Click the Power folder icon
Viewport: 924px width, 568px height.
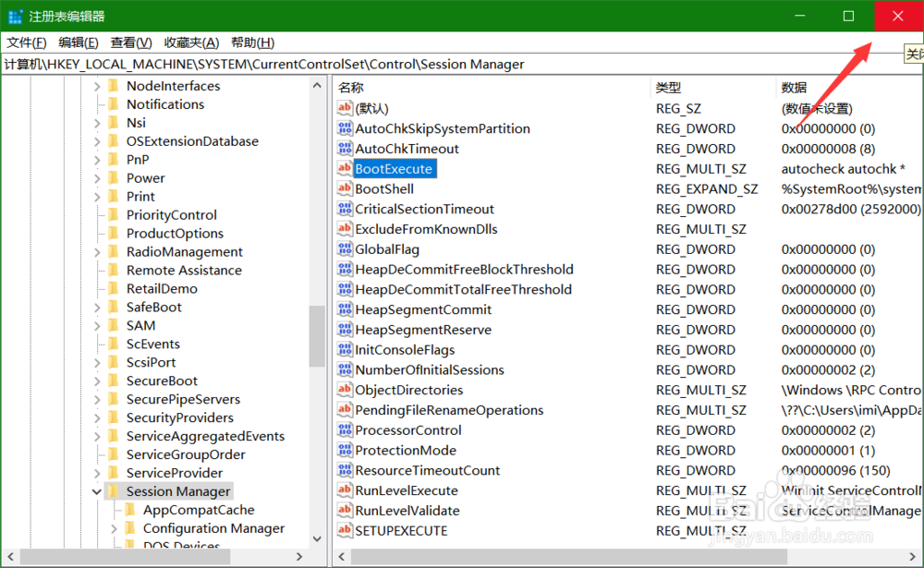click(114, 177)
